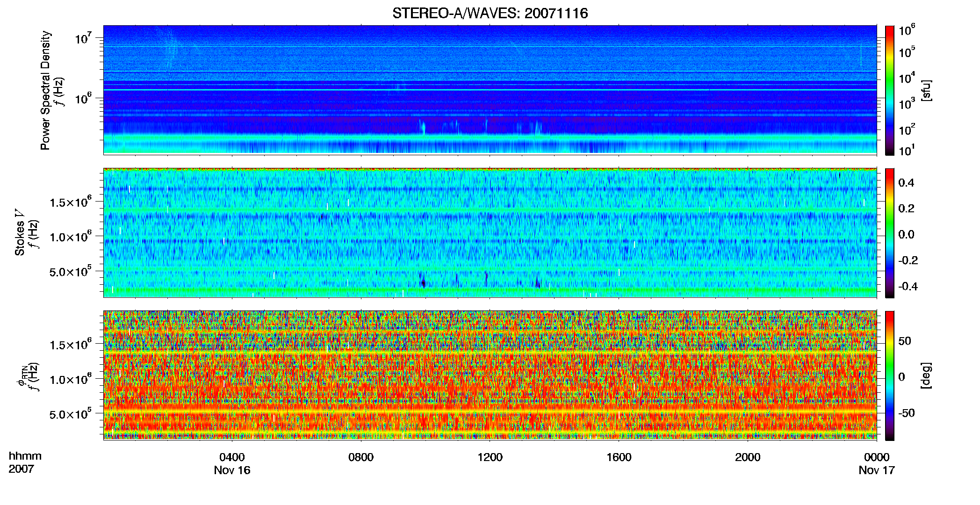Click the 50 tick on degree colorbar
The width and height of the screenshot is (980, 505).
click(905, 341)
